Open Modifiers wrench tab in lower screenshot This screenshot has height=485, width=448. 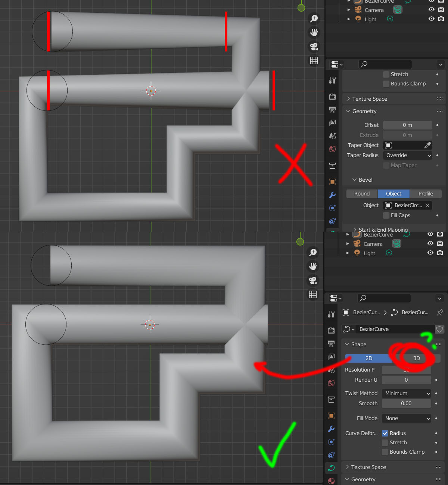332,429
